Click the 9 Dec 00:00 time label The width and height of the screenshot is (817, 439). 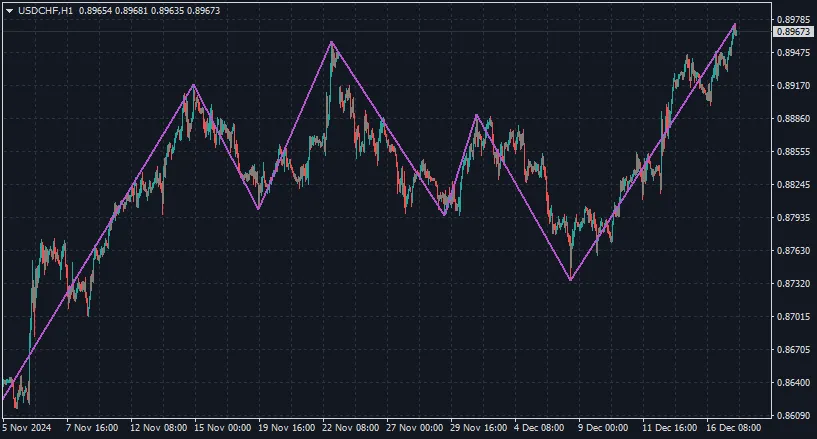click(603, 427)
